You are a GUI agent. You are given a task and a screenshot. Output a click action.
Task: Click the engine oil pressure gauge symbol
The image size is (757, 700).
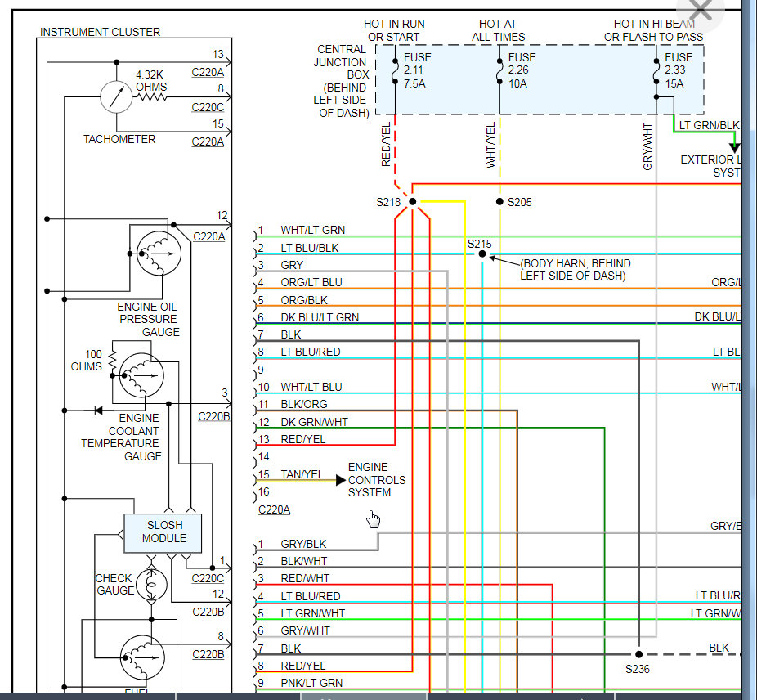pos(159,254)
